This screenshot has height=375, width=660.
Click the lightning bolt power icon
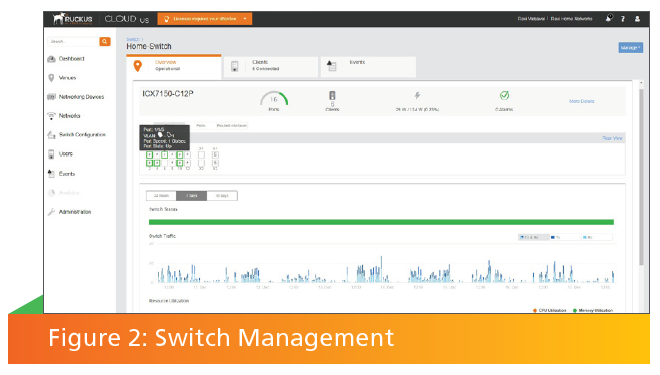pos(417,96)
